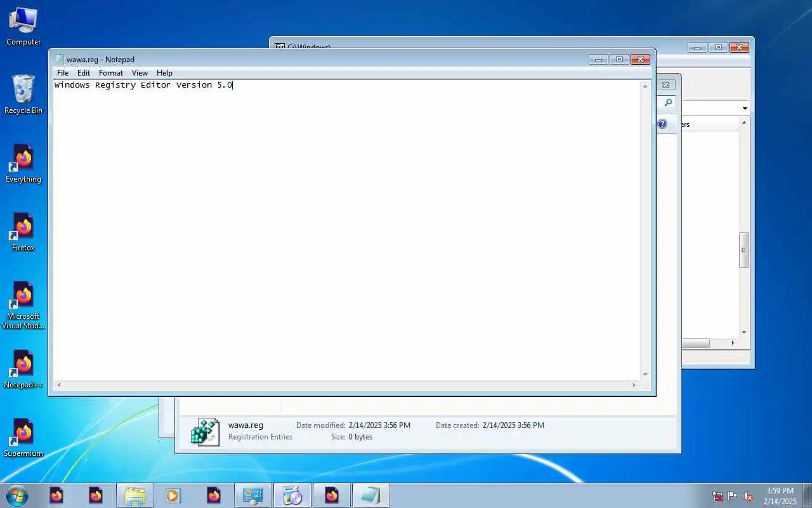
Task: Select the Notepad++ desktop shortcut
Action: pos(23,370)
